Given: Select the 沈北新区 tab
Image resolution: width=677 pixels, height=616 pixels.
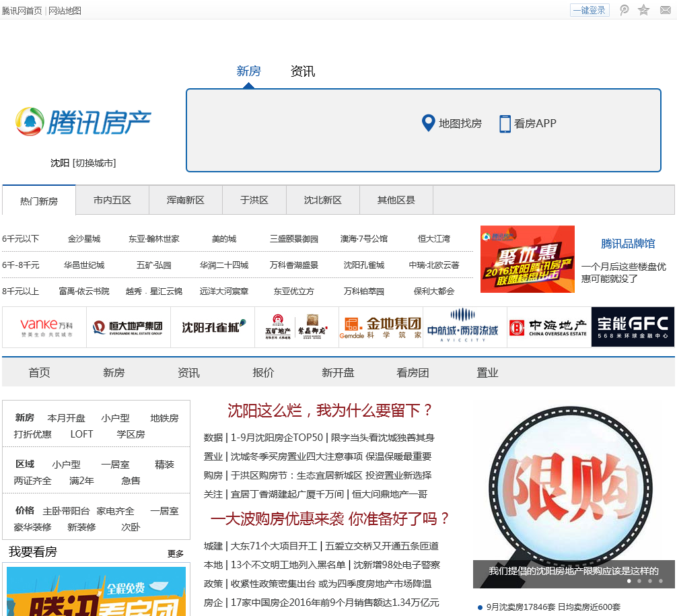Looking at the screenshot, I should tap(323, 200).
